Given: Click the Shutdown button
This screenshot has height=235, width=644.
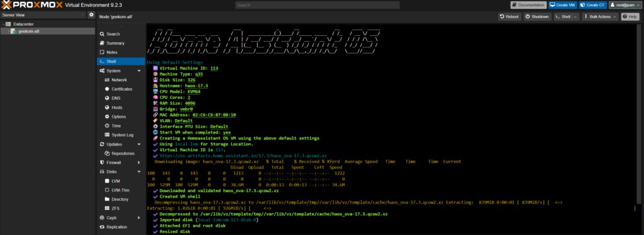Looking at the screenshot, I should (x=537, y=17).
